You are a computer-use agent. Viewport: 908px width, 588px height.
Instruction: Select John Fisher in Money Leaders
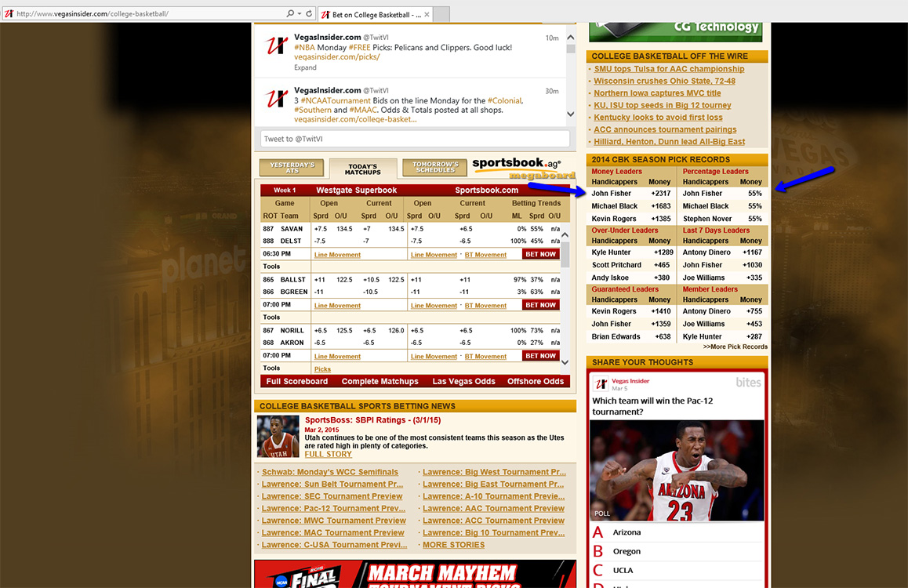pyautogui.click(x=611, y=194)
